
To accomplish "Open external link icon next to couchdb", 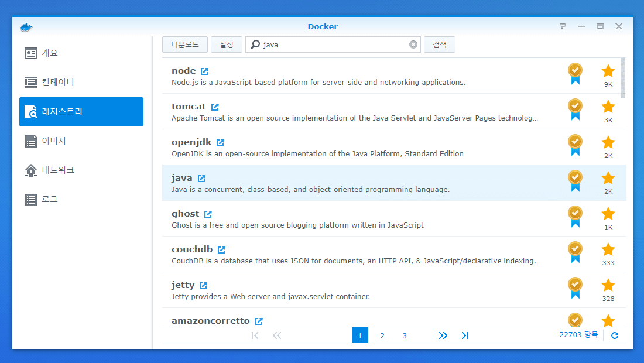I will 221,249.
